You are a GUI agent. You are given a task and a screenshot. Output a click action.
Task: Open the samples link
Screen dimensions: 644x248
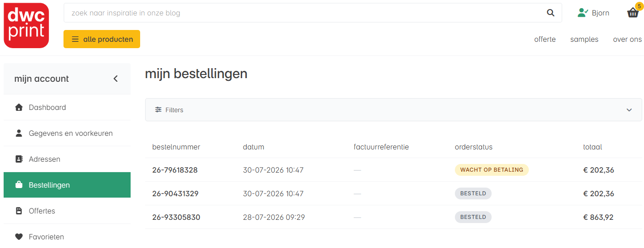584,40
